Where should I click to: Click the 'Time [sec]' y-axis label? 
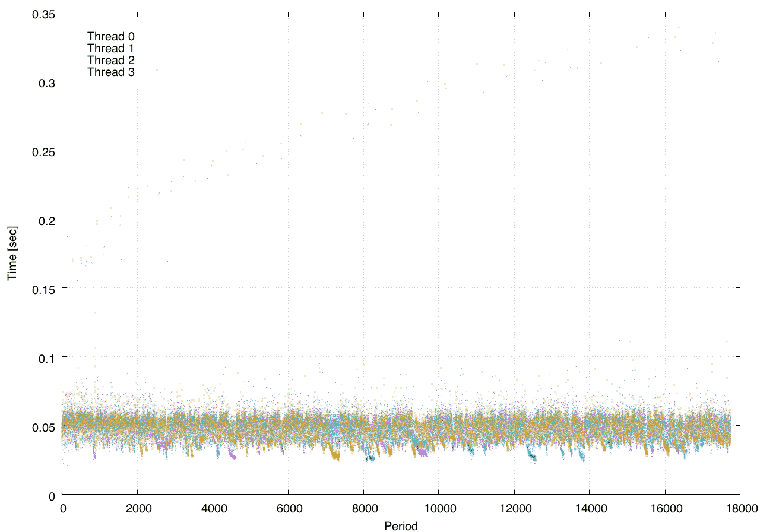(12, 253)
